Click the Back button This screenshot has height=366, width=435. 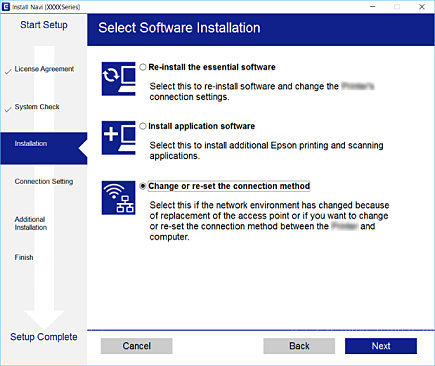click(299, 346)
